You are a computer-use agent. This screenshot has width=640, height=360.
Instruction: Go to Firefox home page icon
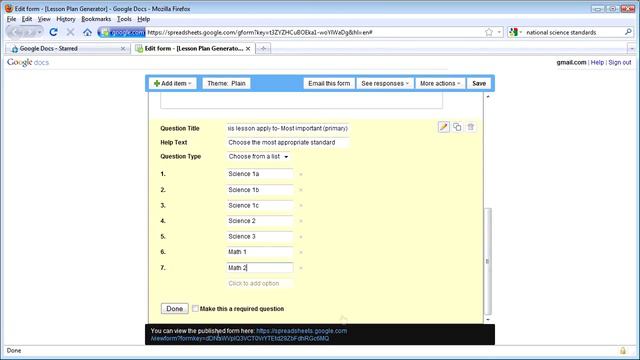(87, 32)
